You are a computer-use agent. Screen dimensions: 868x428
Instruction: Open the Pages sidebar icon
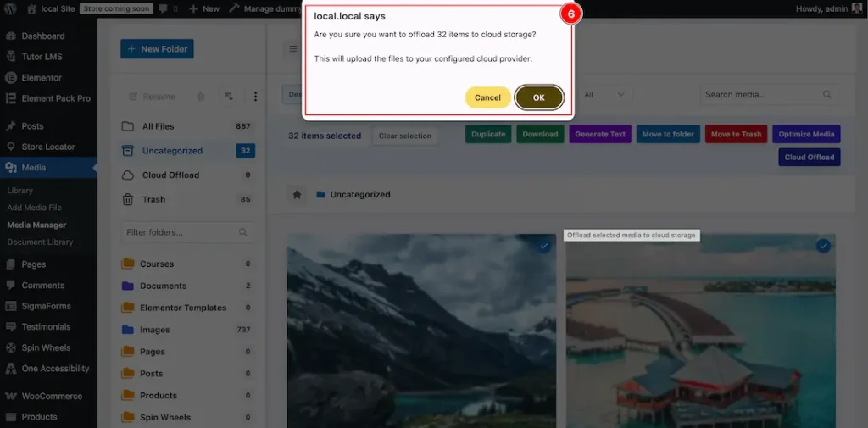click(10, 264)
